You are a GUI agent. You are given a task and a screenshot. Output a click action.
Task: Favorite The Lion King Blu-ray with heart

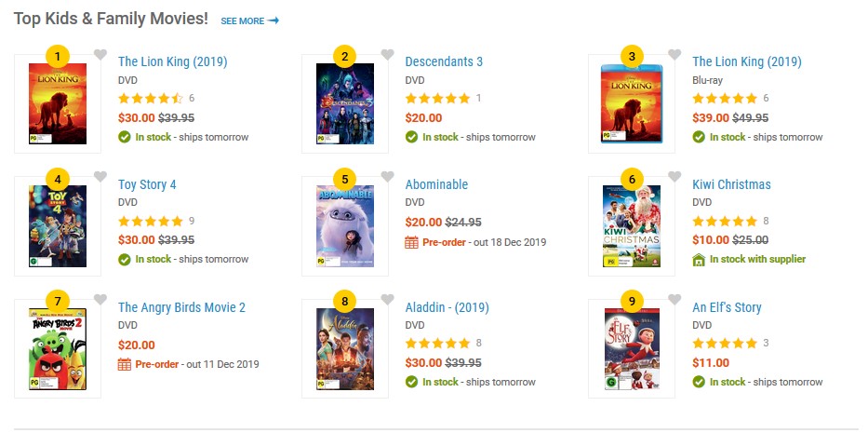point(674,54)
